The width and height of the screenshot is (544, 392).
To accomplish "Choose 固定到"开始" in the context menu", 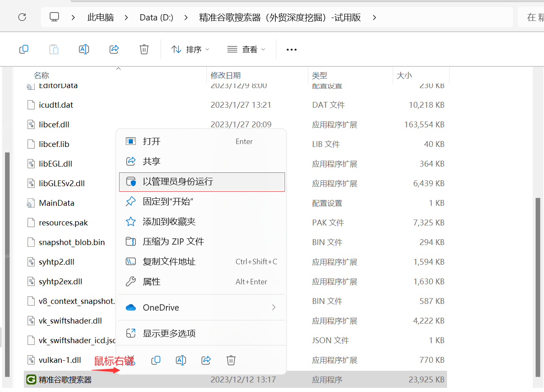I will pos(202,202).
